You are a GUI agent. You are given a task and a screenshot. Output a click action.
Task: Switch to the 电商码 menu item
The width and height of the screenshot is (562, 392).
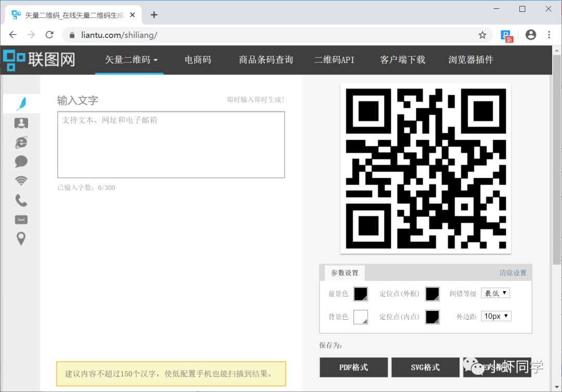click(197, 60)
